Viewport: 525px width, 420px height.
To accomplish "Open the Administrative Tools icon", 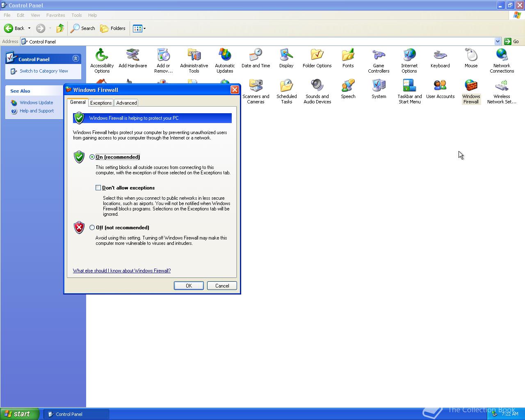I will [194, 60].
